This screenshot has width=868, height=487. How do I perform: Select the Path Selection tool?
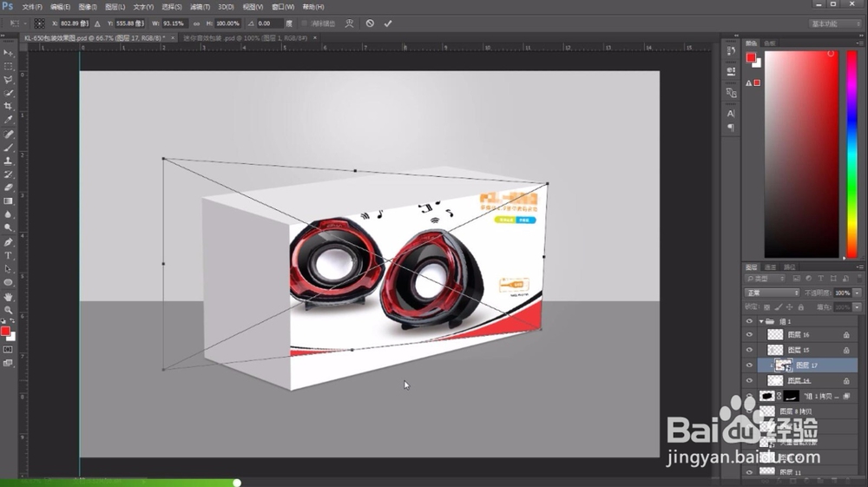tap(8, 269)
